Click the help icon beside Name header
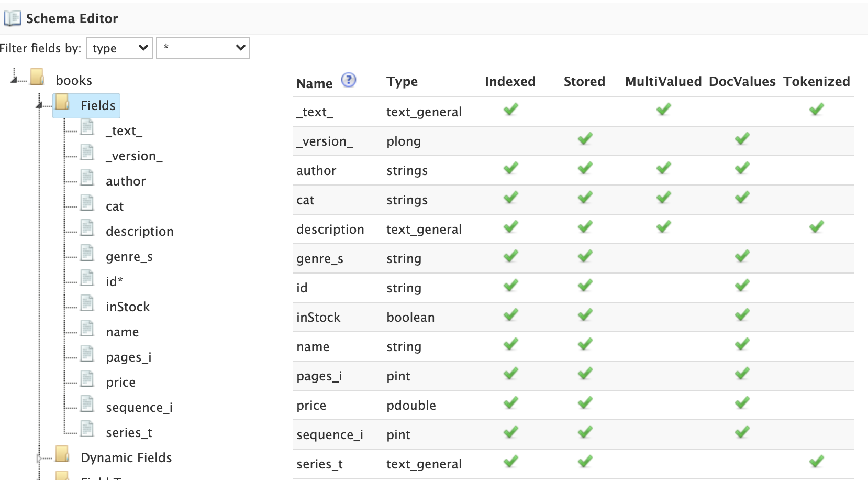Viewport: 868px width, 480px height. tap(348, 80)
